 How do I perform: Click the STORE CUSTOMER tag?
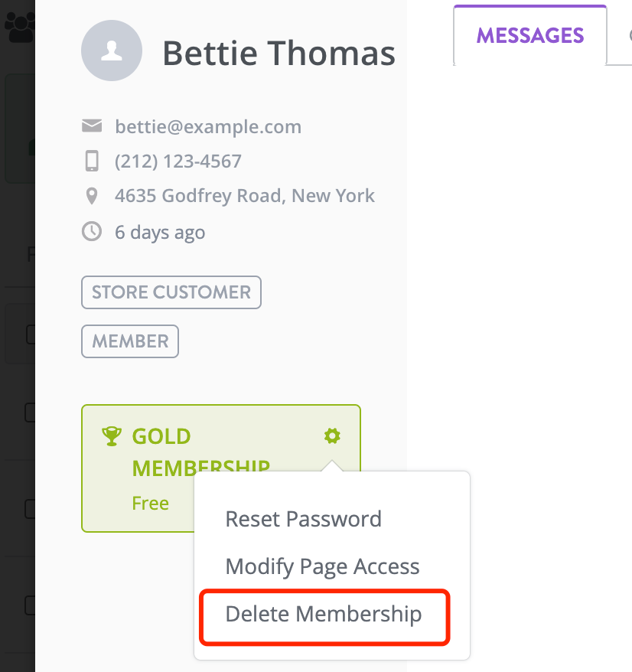coord(171,292)
